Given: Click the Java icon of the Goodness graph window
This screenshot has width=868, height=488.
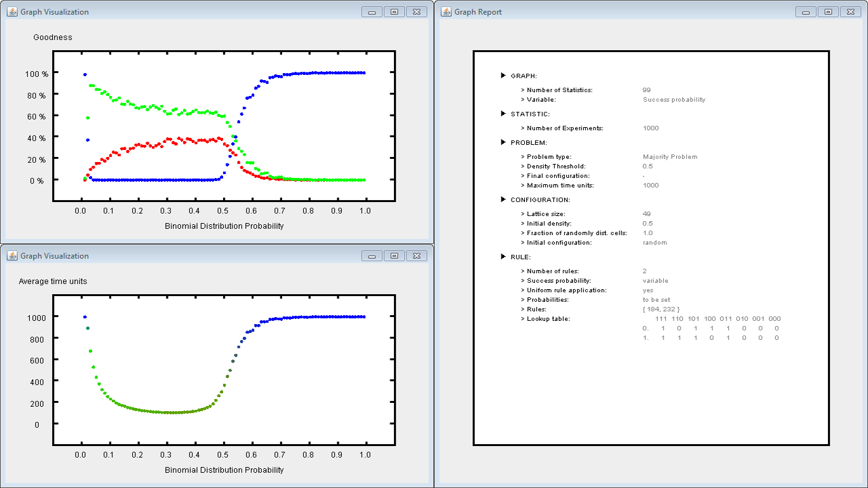Looking at the screenshot, I should 12,12.
